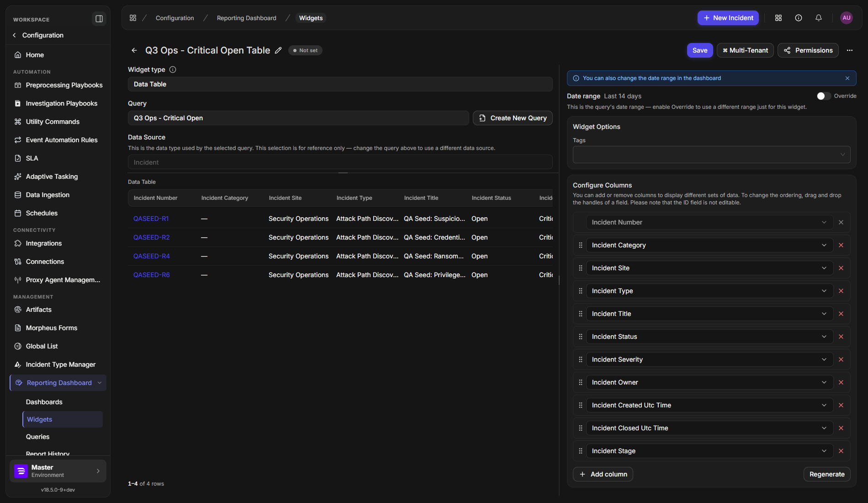Collapse the sidebar panel icon

(99, 19)
